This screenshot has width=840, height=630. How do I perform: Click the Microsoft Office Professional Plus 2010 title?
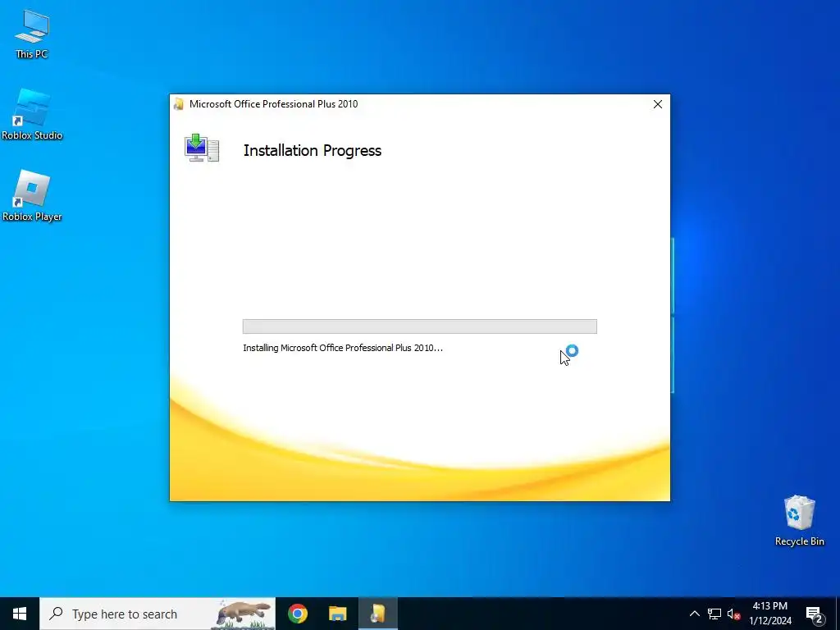(x=274, y=104)
